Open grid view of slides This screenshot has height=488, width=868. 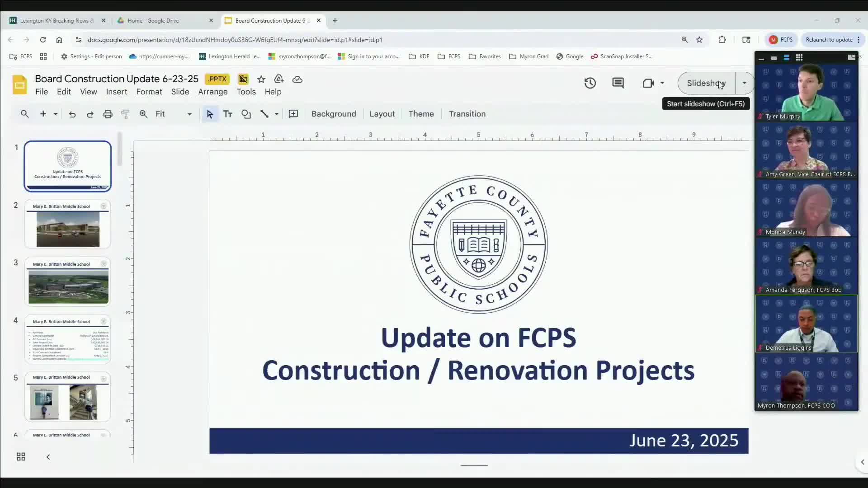click(x=21, y=457)
